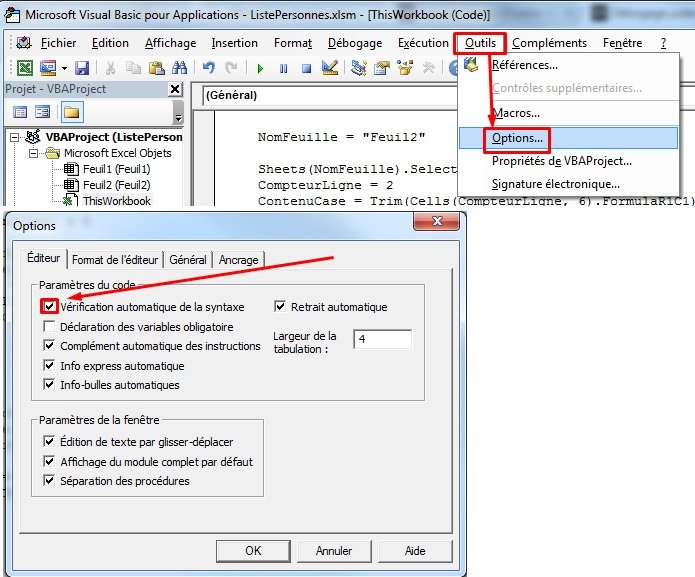Open Properties Window toolbar icon
This screenshot has height=577, width=695.
tap(382, 68)
